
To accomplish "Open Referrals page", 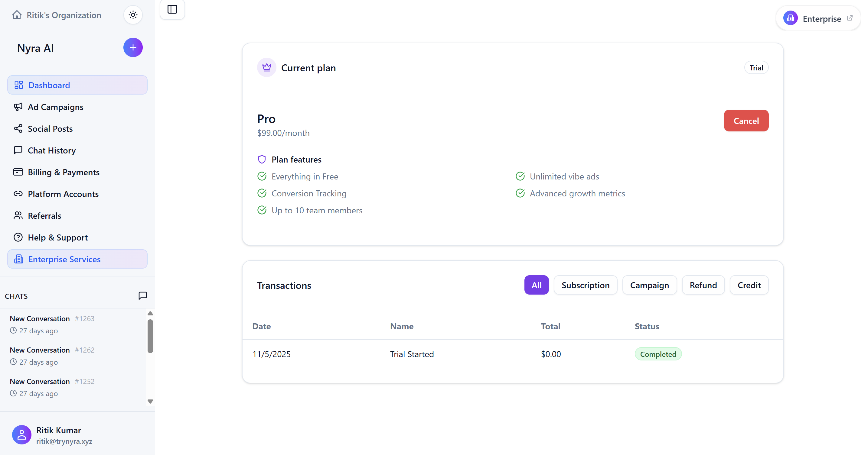I will [77, 215].
